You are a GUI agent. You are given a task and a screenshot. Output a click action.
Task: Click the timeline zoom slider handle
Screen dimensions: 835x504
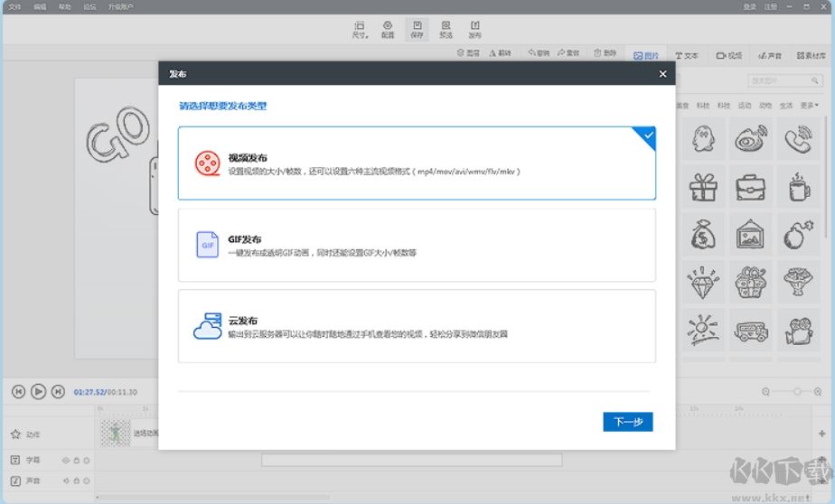pos(797,392)
